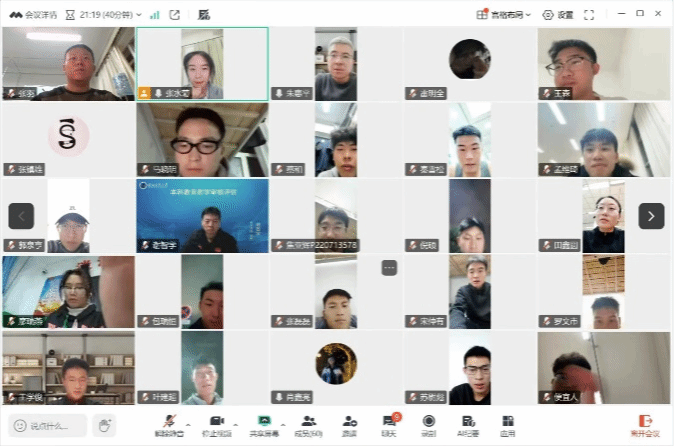Start meeting recording
Viewport: 674px width, 446px height.
pos(429,423)
